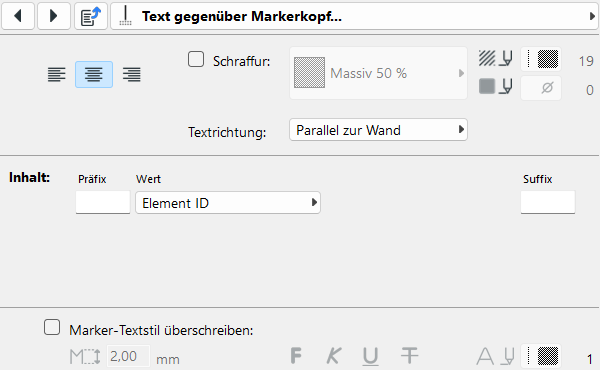
Task: Go to next settings page arrow
Action: point(54,16)
